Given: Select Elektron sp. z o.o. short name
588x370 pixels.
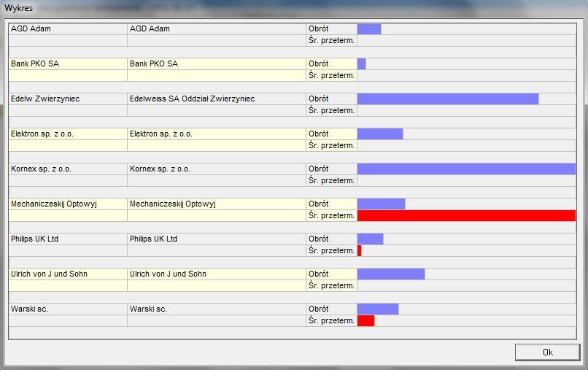Looking at the screenshot, I should pyautogui.click(x=68, y=134).
